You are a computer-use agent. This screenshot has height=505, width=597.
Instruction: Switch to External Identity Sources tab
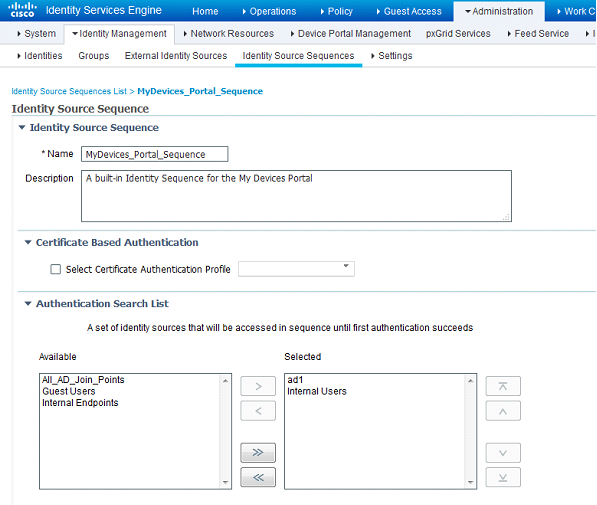coord(176,56)
